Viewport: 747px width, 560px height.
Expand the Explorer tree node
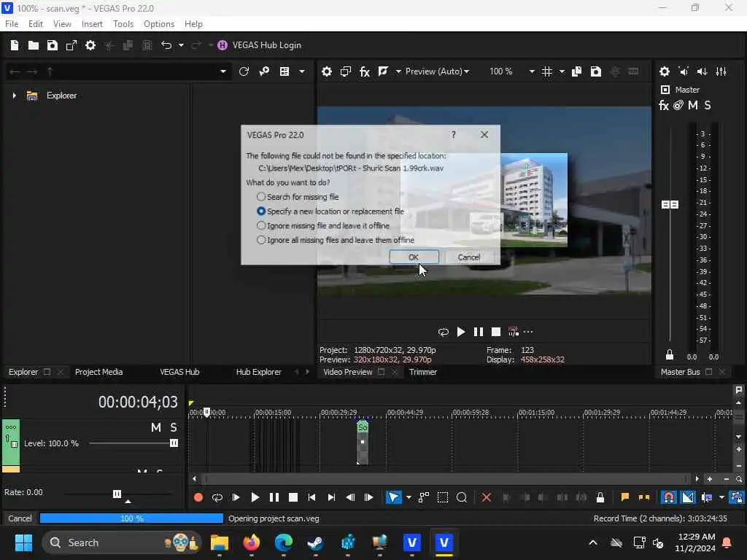pyautogui.click(x=15, y=96)
